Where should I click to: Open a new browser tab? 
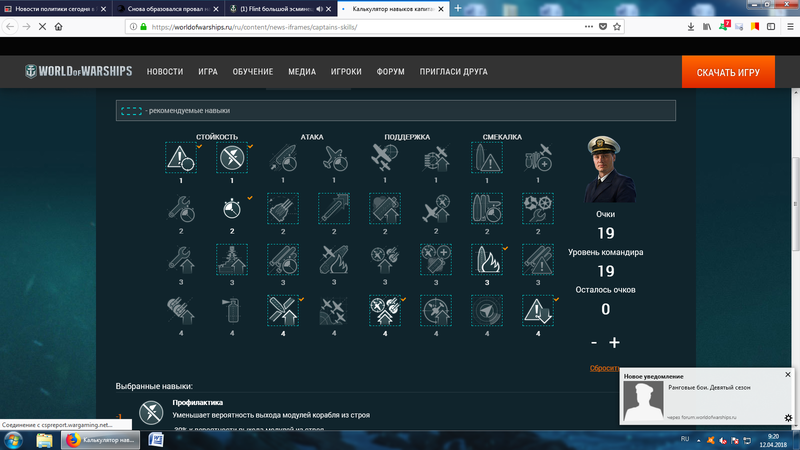458,8
